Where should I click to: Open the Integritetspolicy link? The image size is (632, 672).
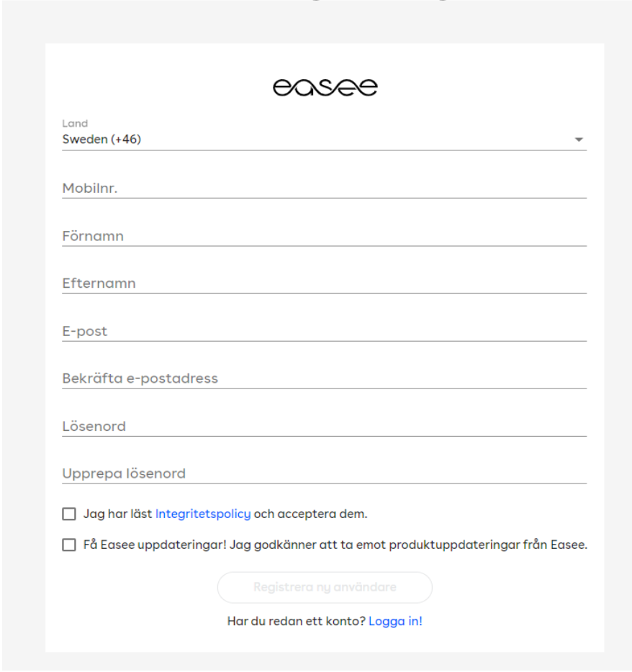[x=203, y=514]
